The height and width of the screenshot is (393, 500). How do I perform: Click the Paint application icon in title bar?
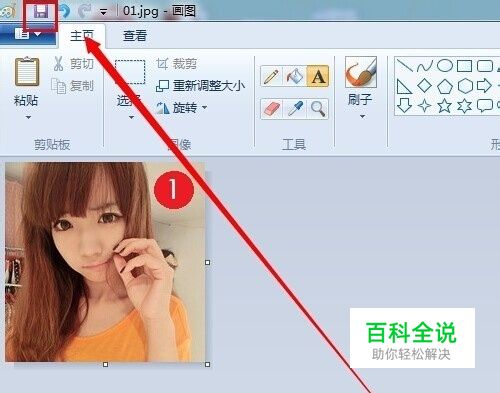[x=7, y=11]
